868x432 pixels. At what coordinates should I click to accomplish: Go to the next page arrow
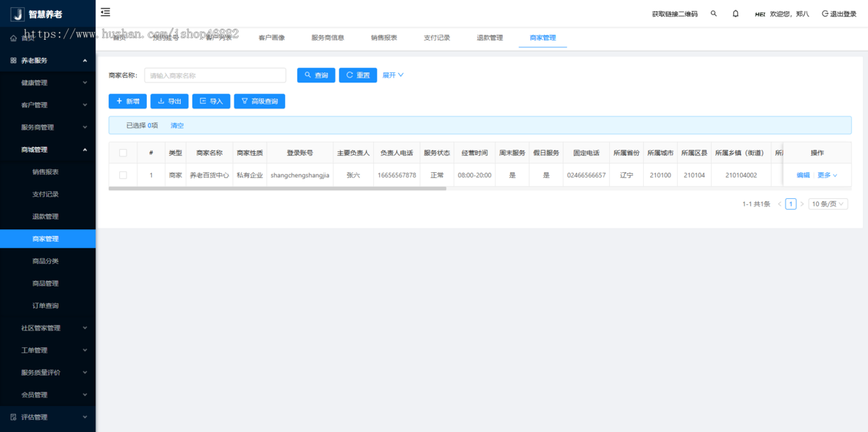coord(801,204)
